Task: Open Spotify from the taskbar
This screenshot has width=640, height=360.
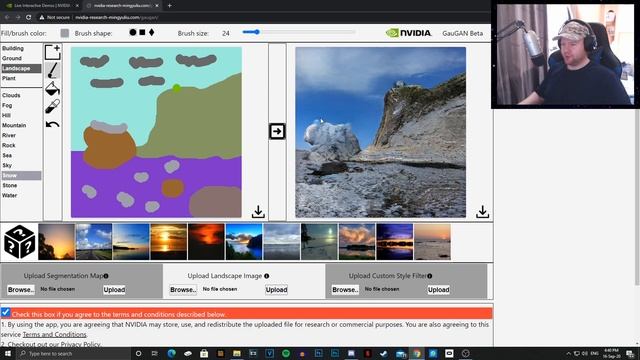Action: 286,353
